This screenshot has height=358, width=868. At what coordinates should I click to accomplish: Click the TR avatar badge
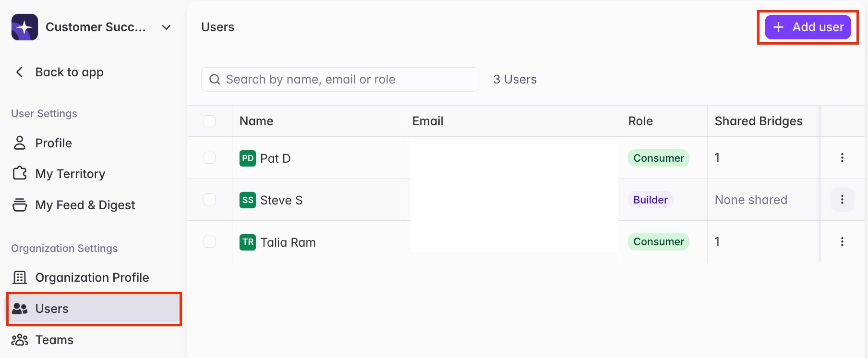248,242
